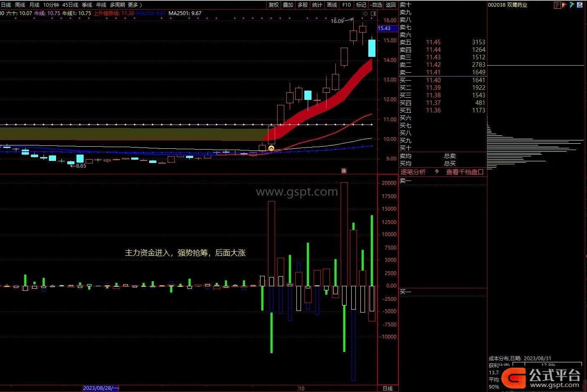Click the lightning bolt icon next to 逐笔分析
587x392 pixels.
437,172
